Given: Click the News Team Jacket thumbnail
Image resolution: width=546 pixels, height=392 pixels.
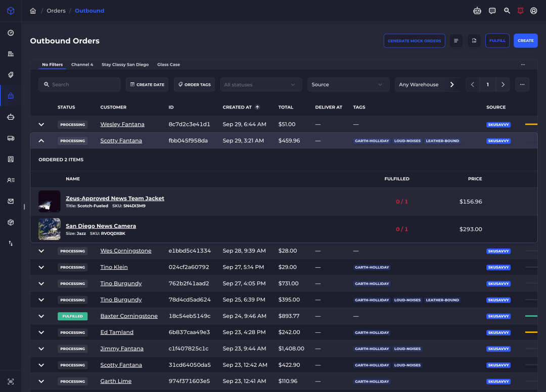Looking at the screenshot, I should [50, 202].
